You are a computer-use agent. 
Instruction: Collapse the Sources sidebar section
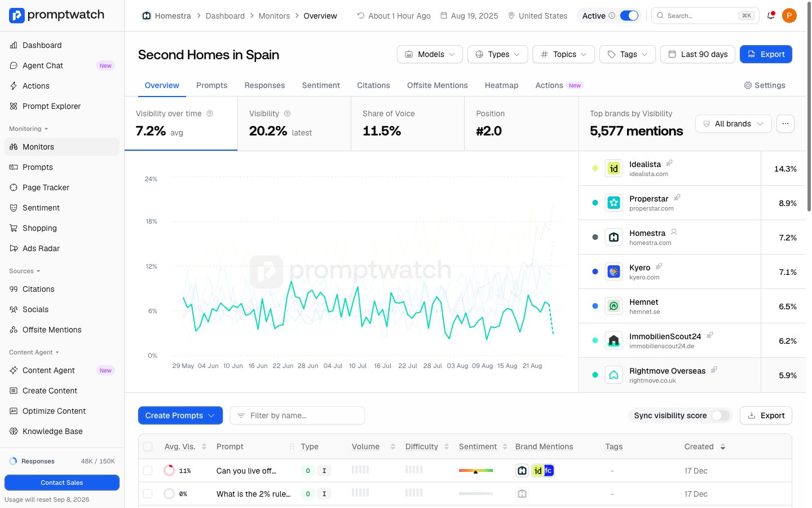click(x=24, y=271)
